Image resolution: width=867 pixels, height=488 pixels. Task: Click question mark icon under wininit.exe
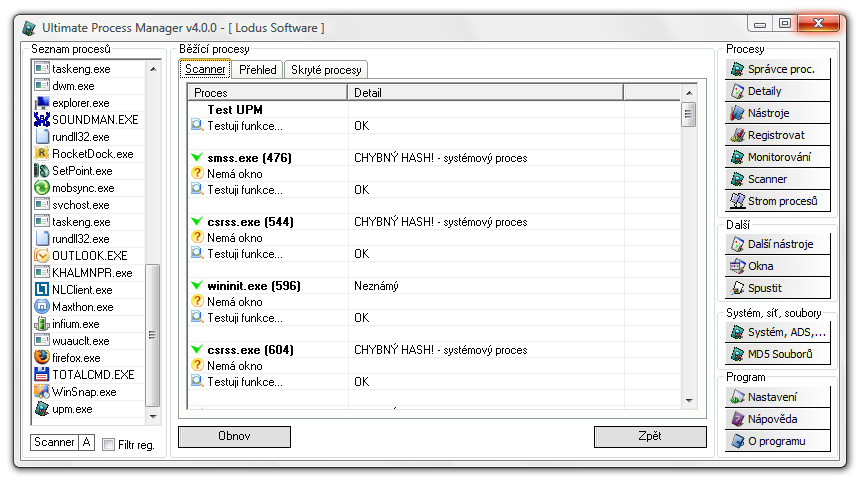[x=197, y=302]
